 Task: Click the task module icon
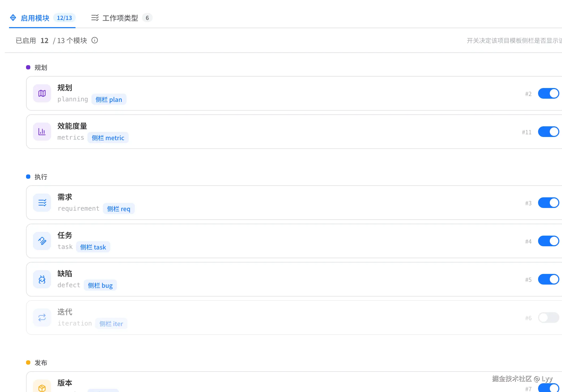coord(42,241)
